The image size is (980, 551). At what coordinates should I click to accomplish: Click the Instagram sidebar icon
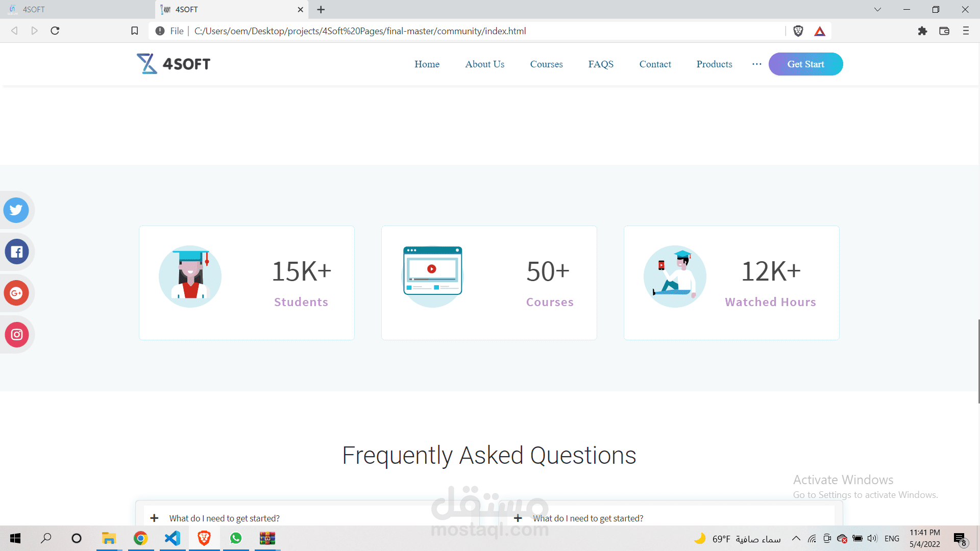[x=16, y=335]
